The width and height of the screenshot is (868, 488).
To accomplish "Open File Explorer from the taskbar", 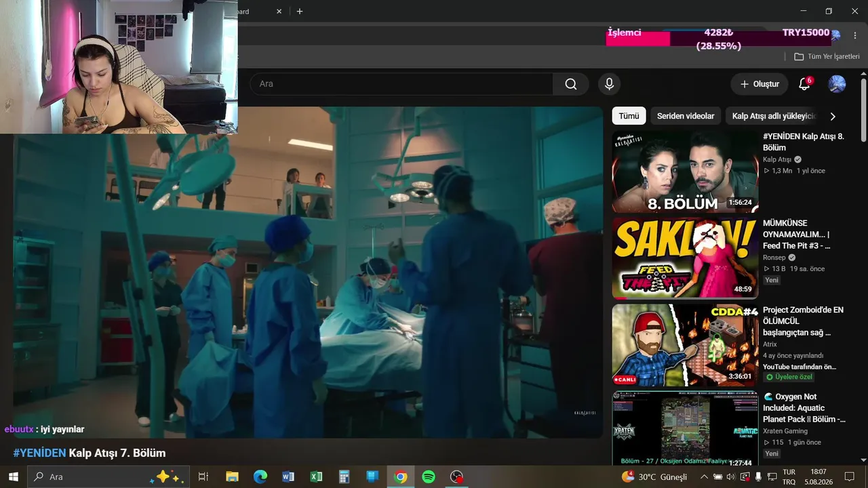I will click(x=232, y=476).
